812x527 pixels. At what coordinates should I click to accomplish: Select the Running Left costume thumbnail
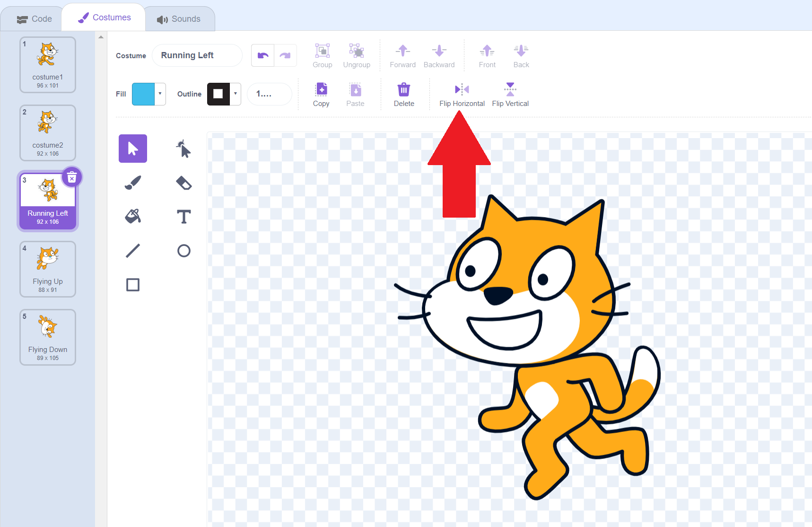point(48,201)
